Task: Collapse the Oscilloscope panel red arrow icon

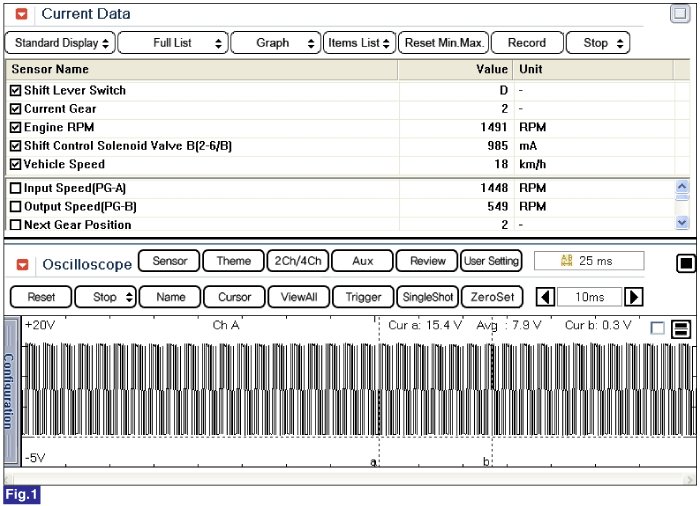Action: tap(21, 265)
